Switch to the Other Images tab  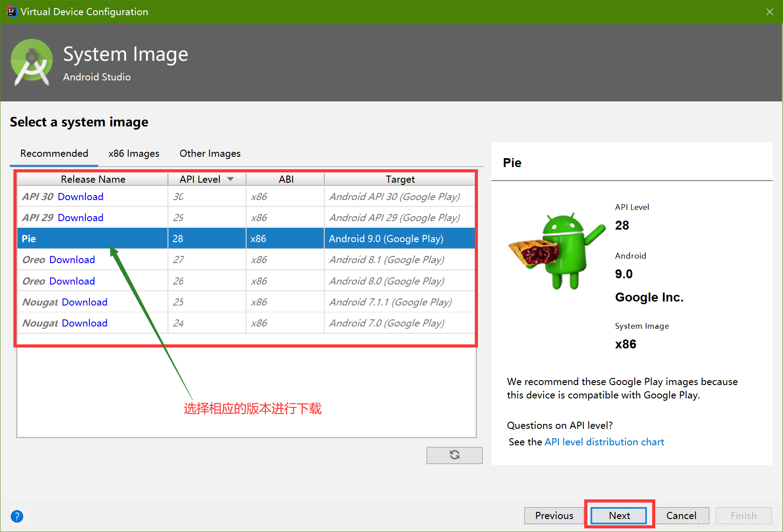210,153
